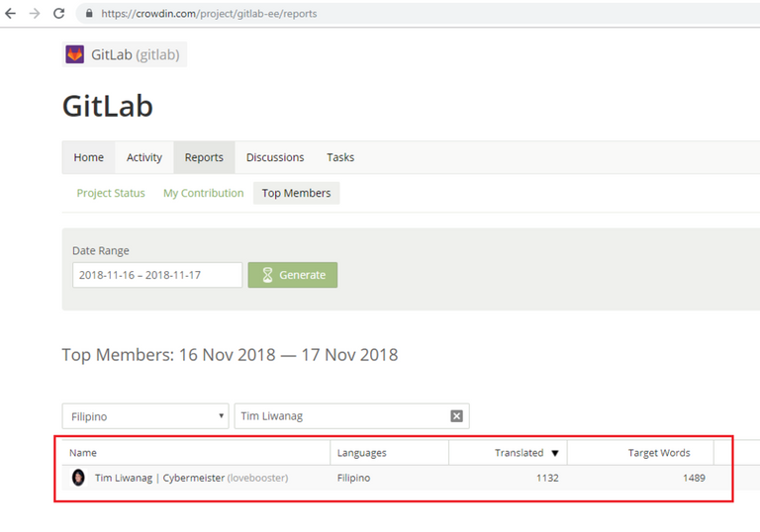Click the padlock icon in address bar
This screenshot has width=760, height=532.
pyautogui.click(x=89, y=14)
